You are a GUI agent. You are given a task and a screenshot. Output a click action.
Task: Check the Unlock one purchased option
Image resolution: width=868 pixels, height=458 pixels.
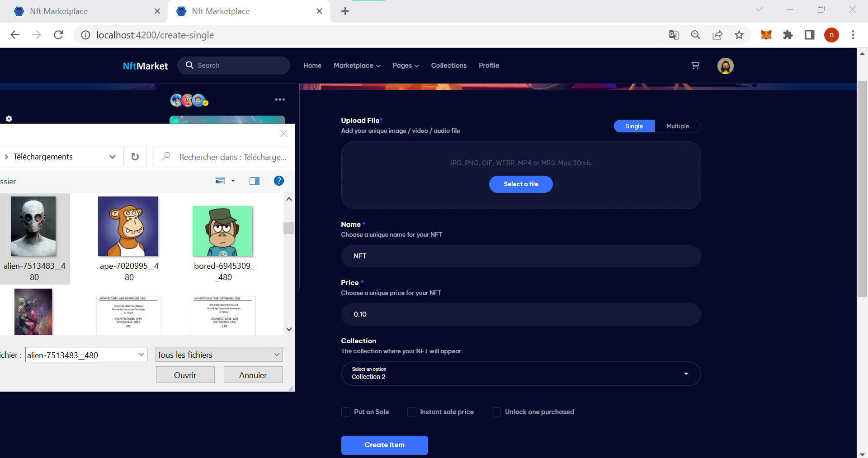(496, 412)
